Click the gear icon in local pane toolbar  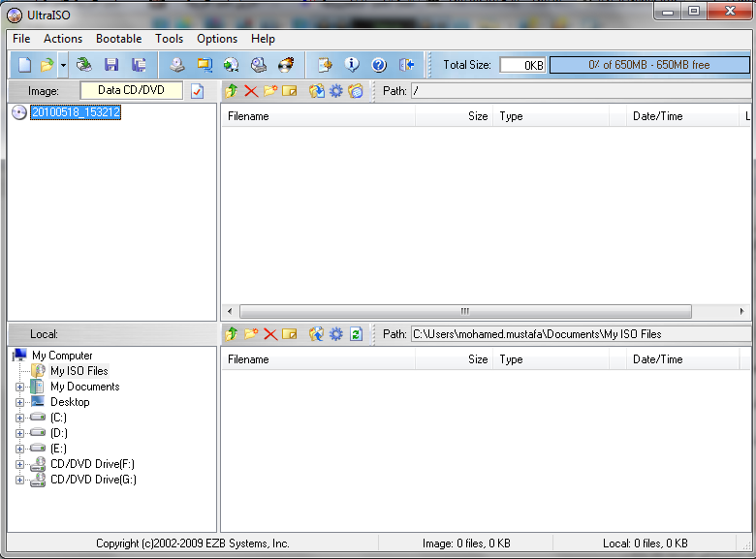(x=335, y=334)
